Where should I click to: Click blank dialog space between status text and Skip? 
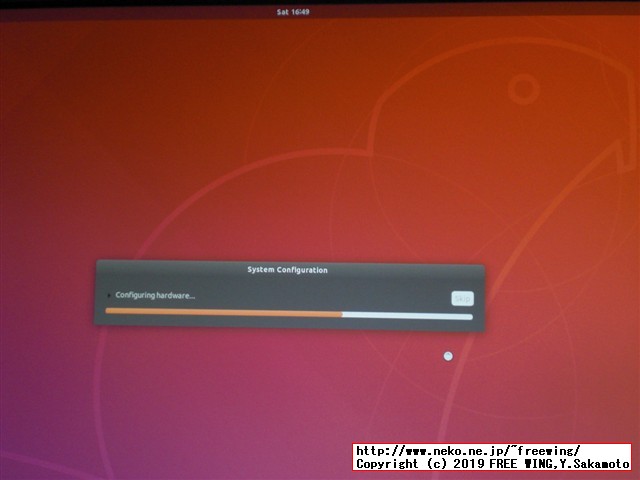tap(320, 296)
